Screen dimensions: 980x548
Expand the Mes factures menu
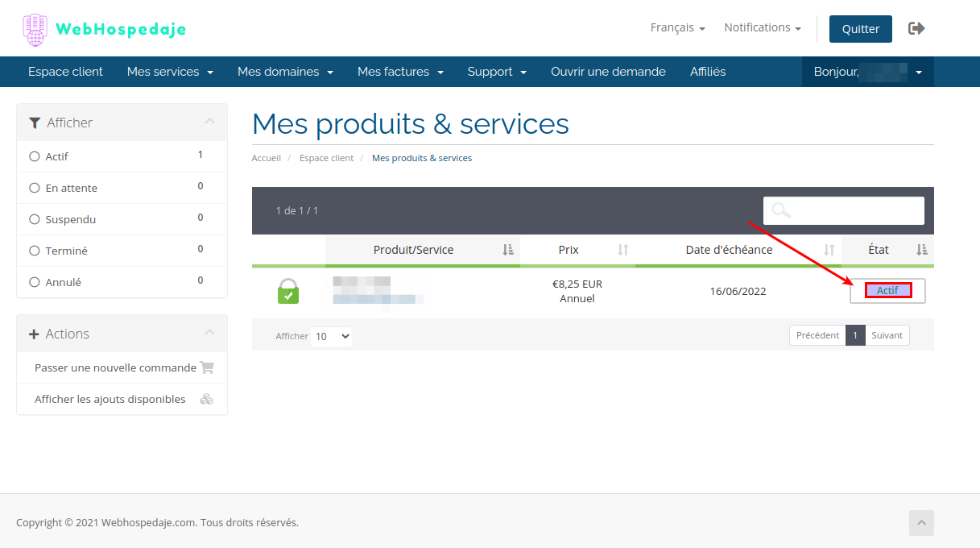[x=400, y=72]
